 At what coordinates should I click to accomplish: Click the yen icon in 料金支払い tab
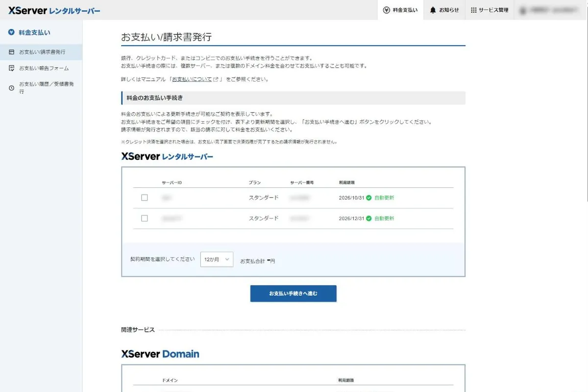click(387, 10)
